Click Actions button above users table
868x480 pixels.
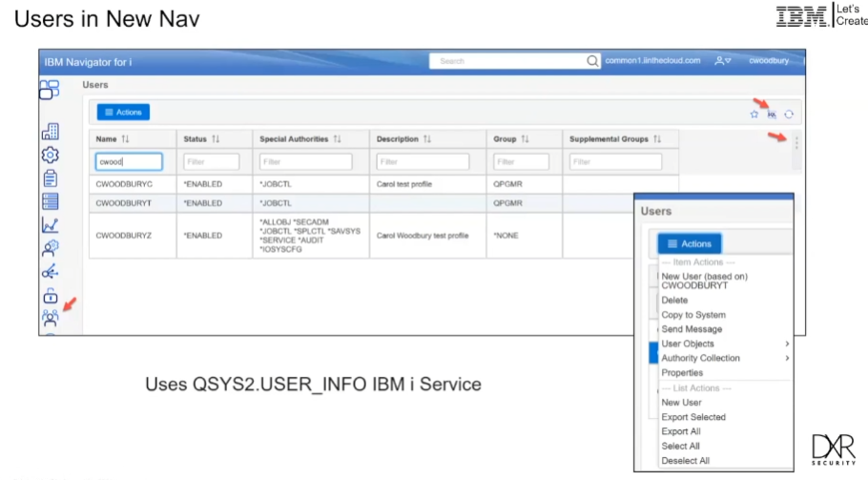coord(123,112)
